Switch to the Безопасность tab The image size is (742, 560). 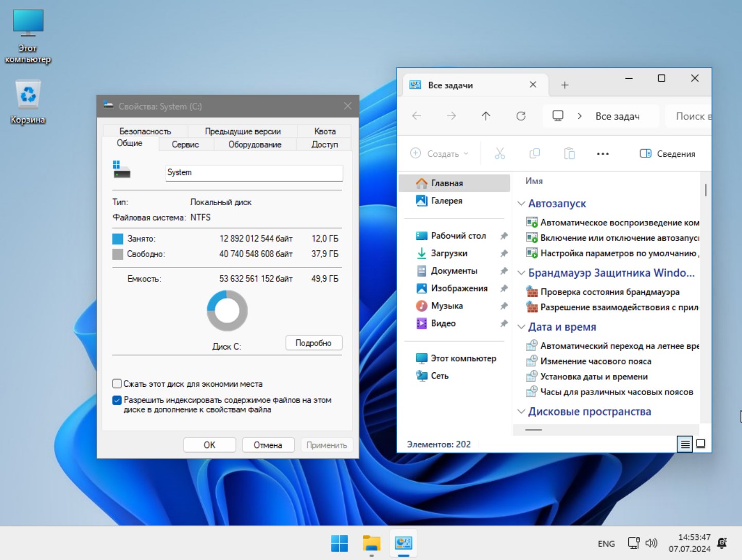coord(145,131)
